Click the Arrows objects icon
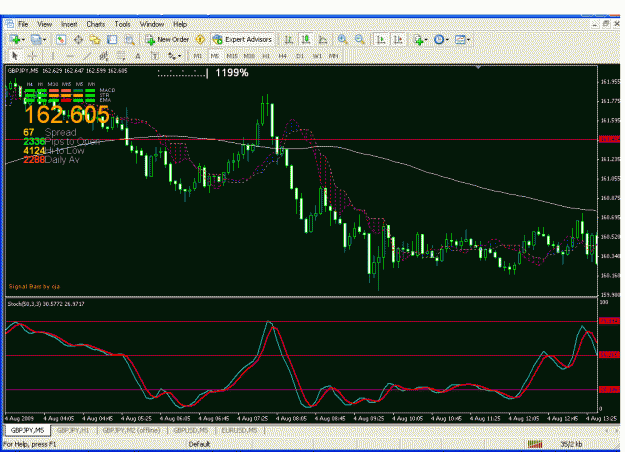625x452 pixels. pos(172,56)
